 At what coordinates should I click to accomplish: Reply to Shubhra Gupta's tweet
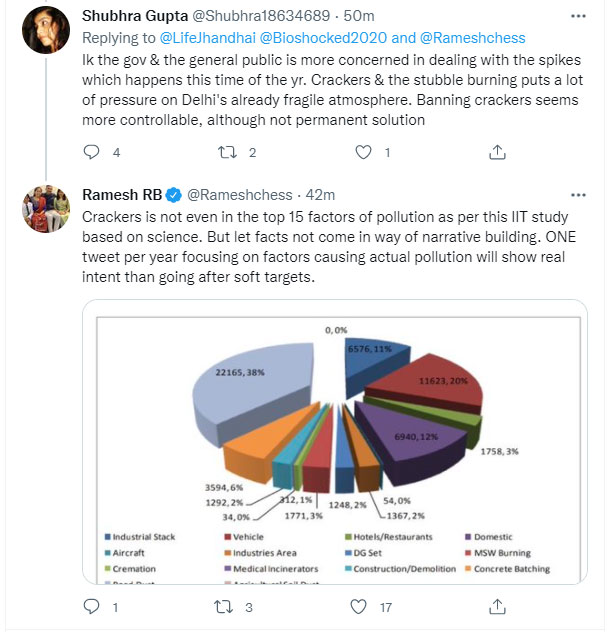click(92, 153)
